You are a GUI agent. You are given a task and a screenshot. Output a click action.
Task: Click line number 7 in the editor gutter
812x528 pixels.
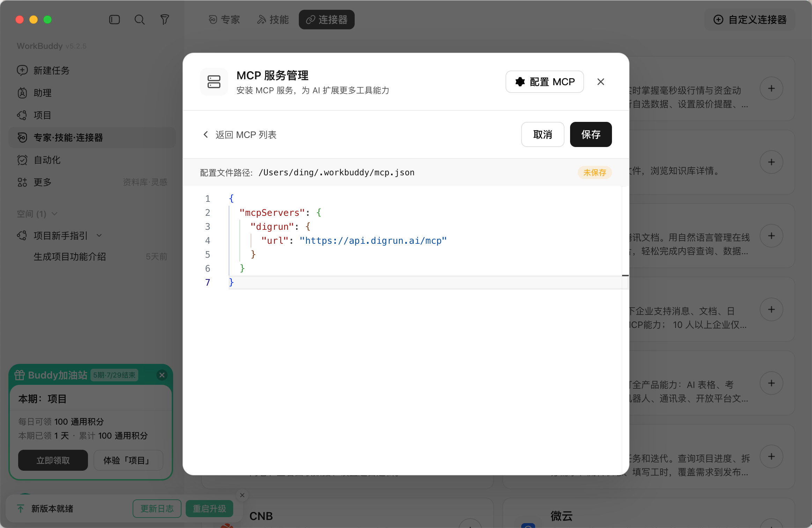click(x=208, y=283)
